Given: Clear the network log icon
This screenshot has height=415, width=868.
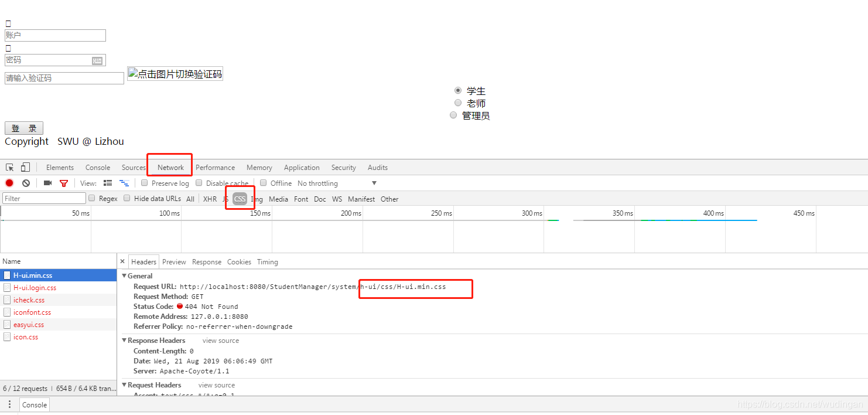Looking at the screenshot, I should click(26, 183).
